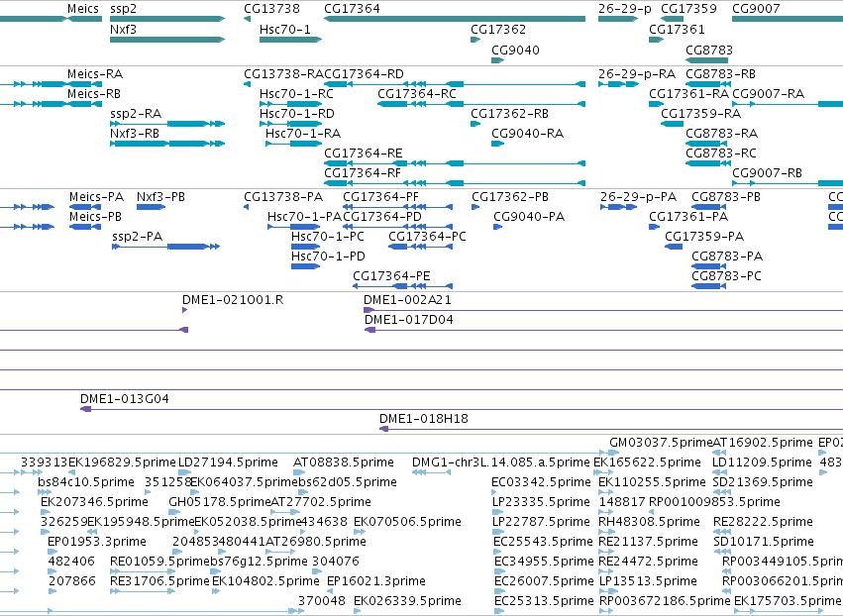Click the 26-29-p gene label
Image resolution: width=843 pixels, height=616 pixels.
pyautogui.click(x=625, y=9)
